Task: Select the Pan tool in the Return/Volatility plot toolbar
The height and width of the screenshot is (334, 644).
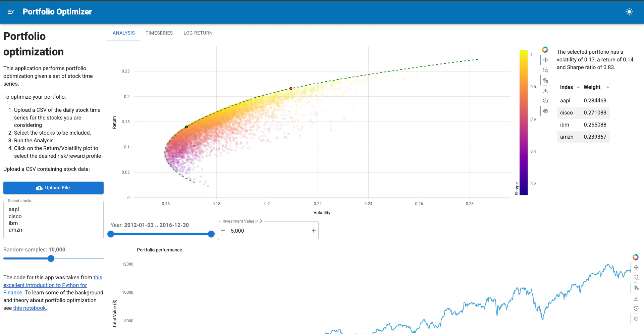Action: [x=546, y=60]
